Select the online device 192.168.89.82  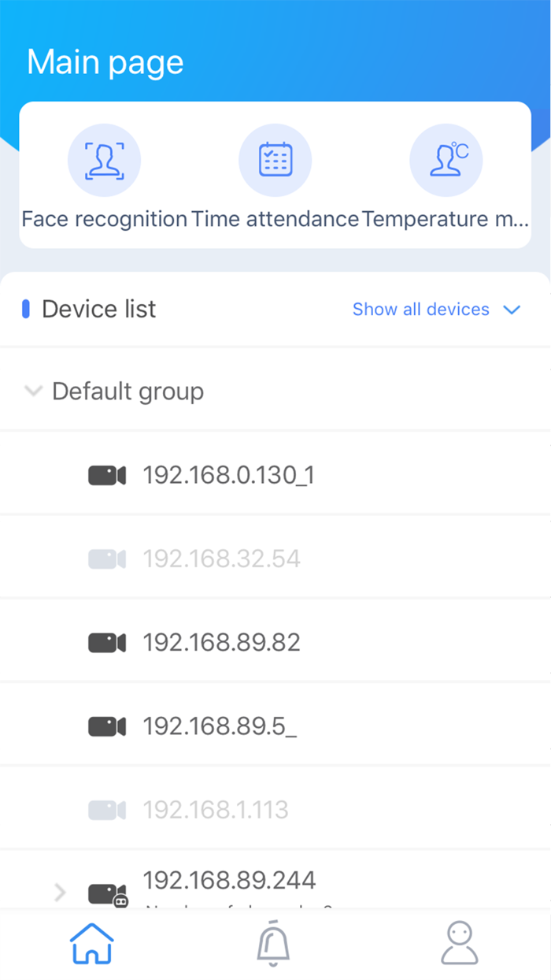pos(220,642)
